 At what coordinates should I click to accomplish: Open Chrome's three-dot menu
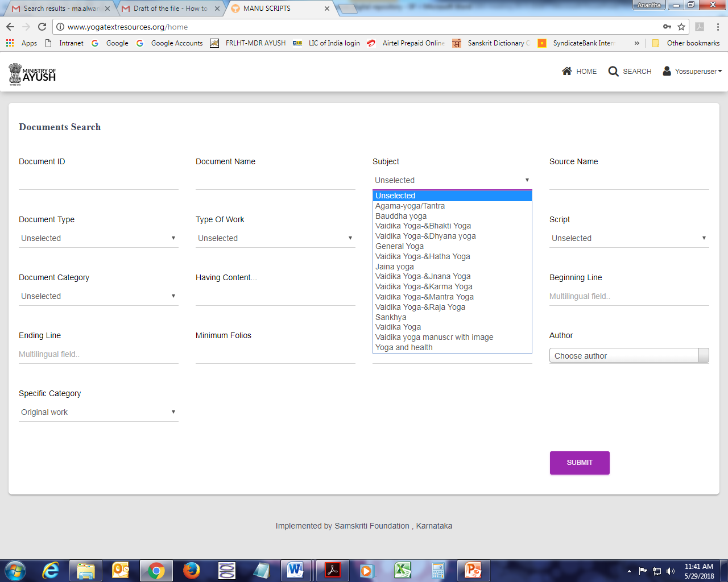pos(718,27)
